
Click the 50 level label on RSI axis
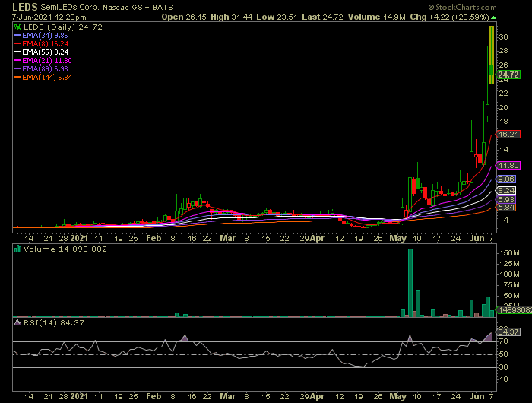504,354
